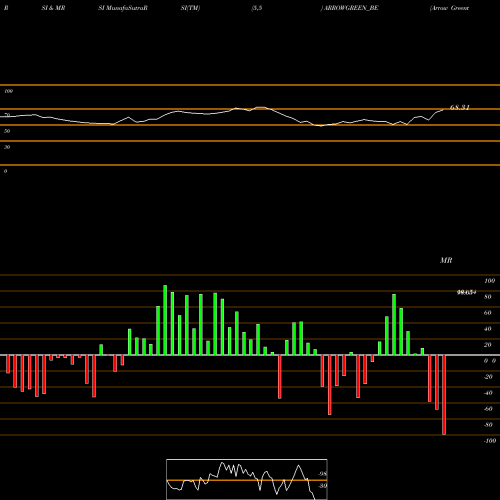Click the '30' label on RSI axis
The image size is (500, 500).
(7, 147)
